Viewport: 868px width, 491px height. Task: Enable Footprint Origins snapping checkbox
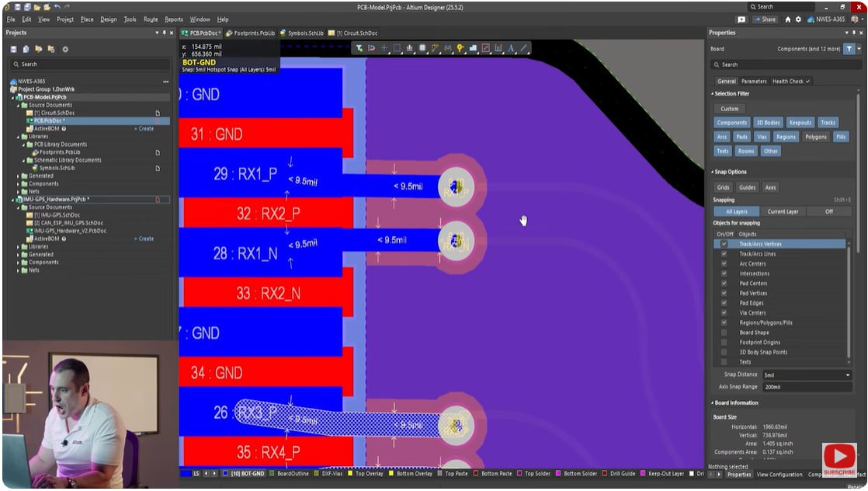724,343
